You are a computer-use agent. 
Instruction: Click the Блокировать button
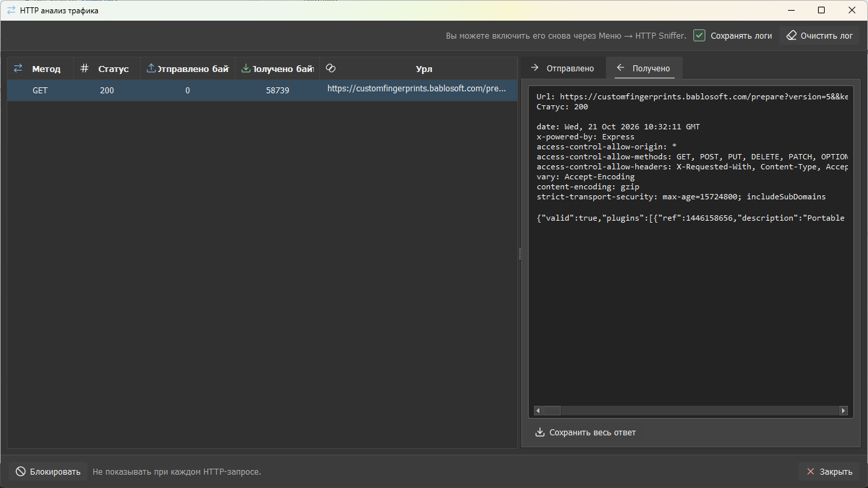(48, 471)
